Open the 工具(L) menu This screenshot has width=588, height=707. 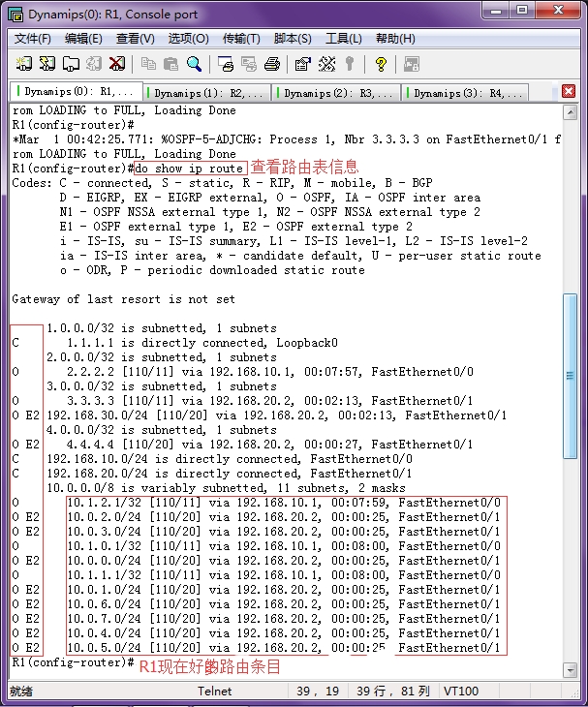[344, 39]
